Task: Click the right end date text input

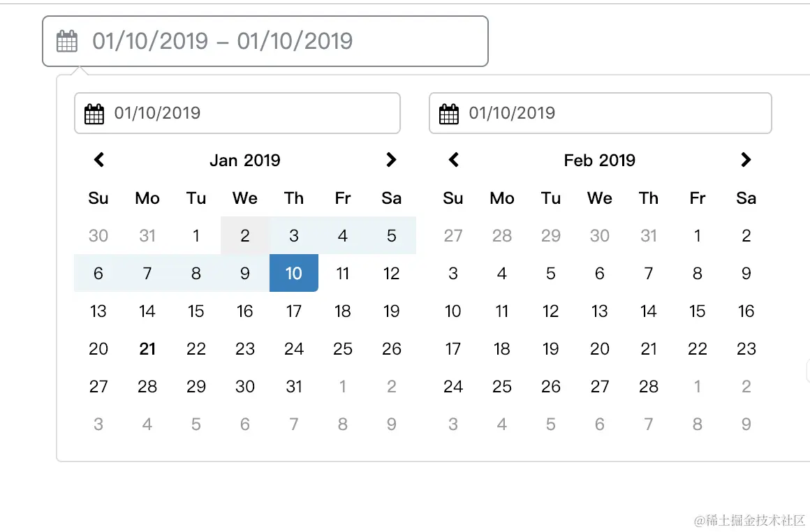Action: 601,113
